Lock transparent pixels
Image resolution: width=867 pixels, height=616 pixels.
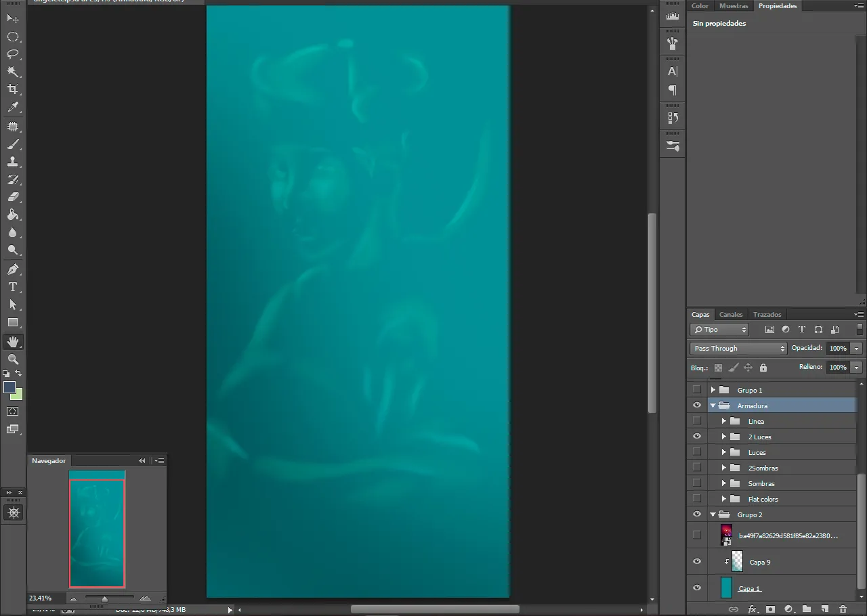(x=718, y=368)
